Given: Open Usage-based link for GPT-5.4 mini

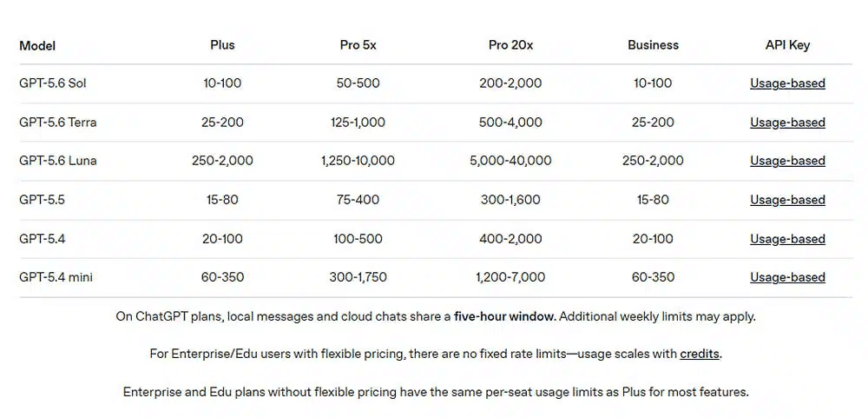Looking at the screenshot, I should [787, 277].
